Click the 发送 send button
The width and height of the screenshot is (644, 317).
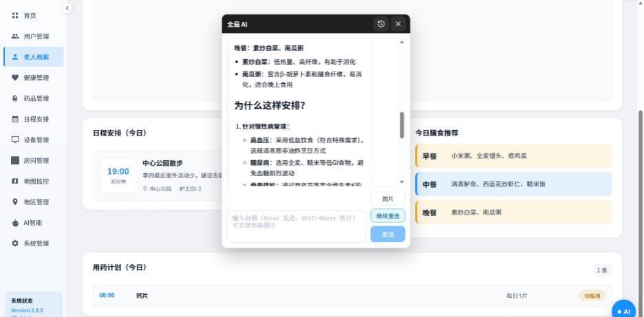388,234
